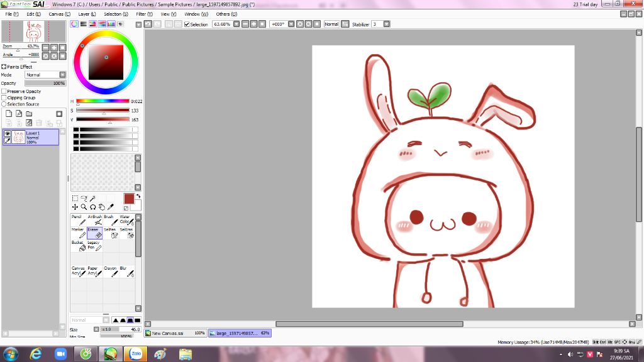Click the navigator zoom out minus button
644x362 pixels.
[x=45, y=48]
